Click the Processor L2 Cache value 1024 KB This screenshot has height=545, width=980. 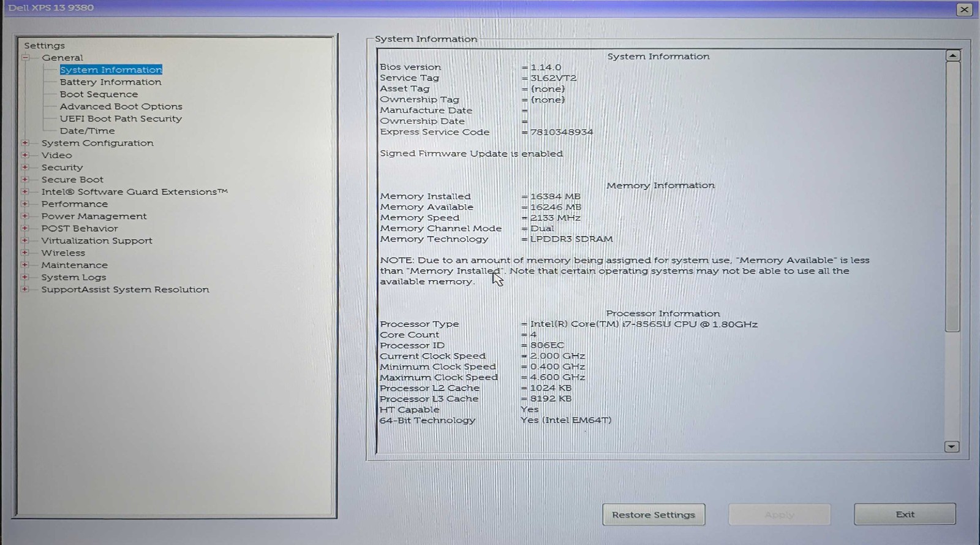click(551, 388)
